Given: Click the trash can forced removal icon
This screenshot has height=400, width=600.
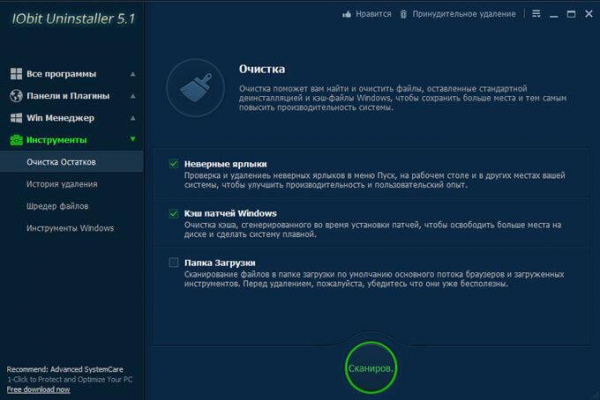Looking at the screenshot, I should click(x=403, y=14).
